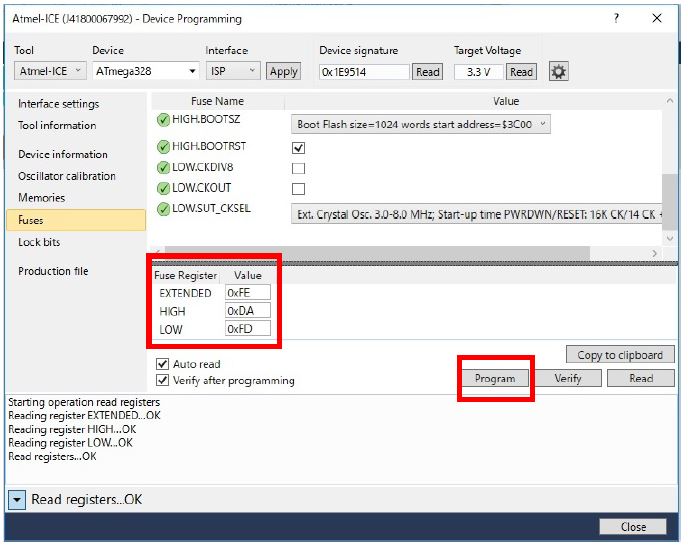Click the help question mark in the title bar

click(617, 18)
